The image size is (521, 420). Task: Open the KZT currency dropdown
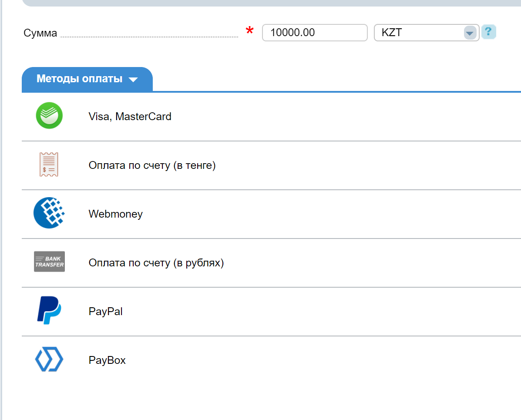coord(426,33)
